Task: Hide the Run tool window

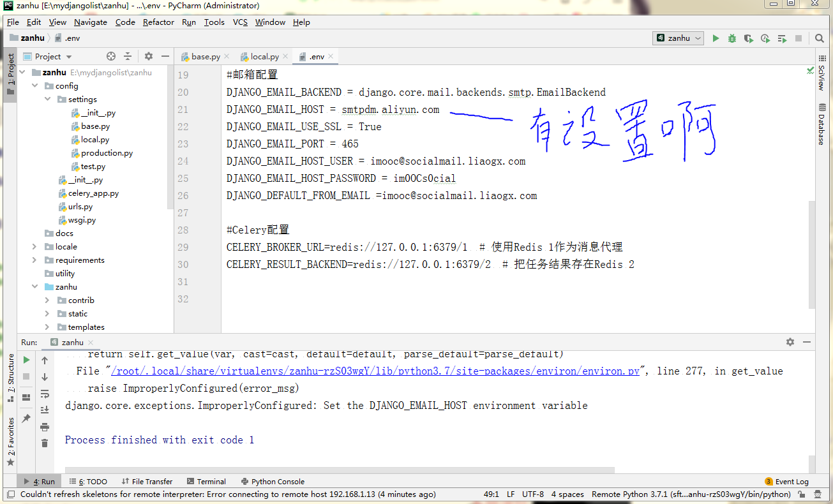Action: [806, 342]
